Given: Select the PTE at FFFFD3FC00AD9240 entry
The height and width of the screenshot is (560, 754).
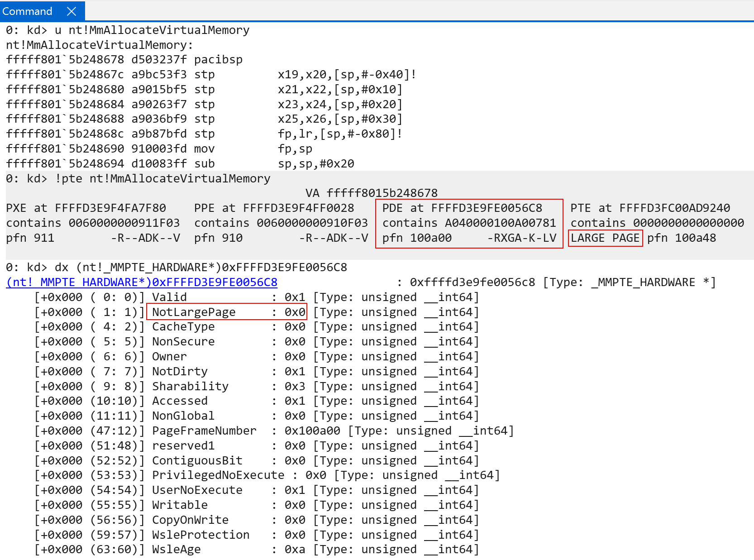Looking at the screenshot, I should pyautogui.click(x=650, y=208).
